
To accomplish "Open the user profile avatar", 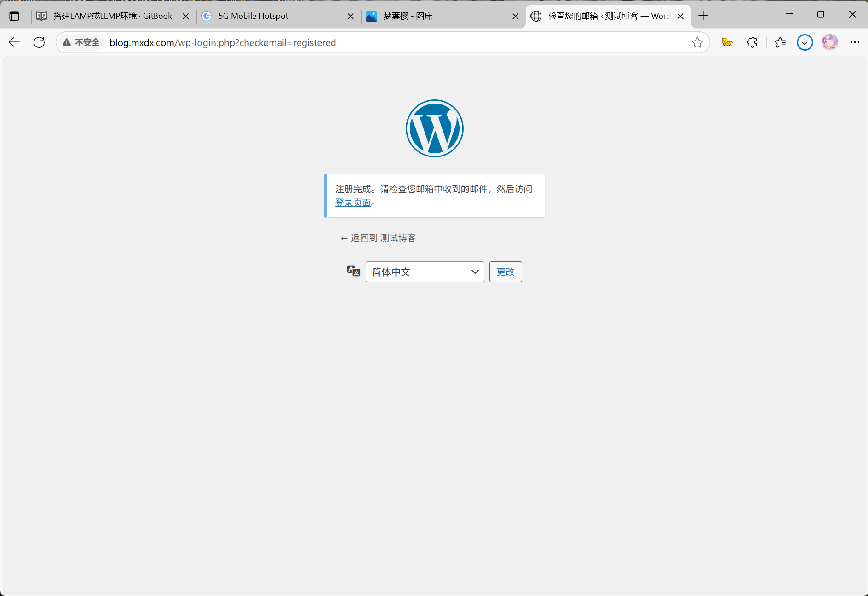I will [x=830, y=42].
